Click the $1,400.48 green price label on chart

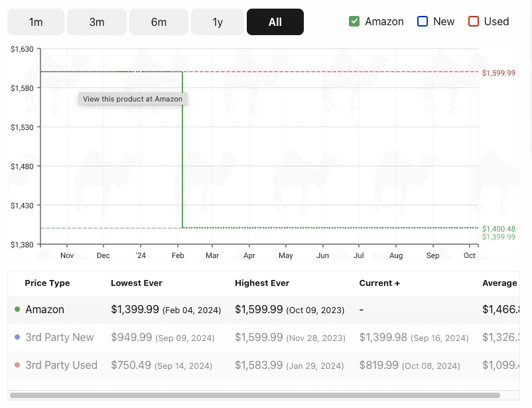[499, 229]
